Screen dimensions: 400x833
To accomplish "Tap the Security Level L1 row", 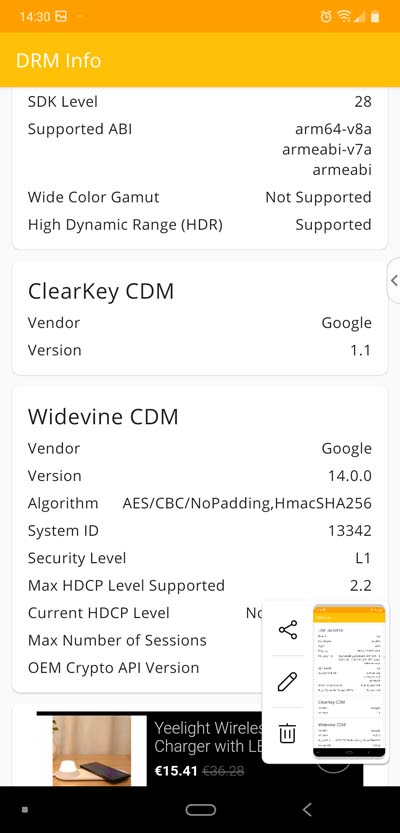I will 200,558.
